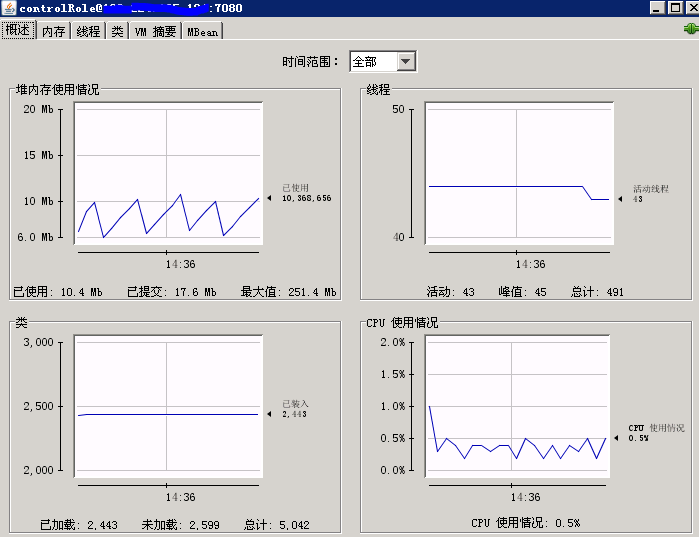Open the VM 摘要 tab
699x537 pixels.
click(x=156, y=31)
